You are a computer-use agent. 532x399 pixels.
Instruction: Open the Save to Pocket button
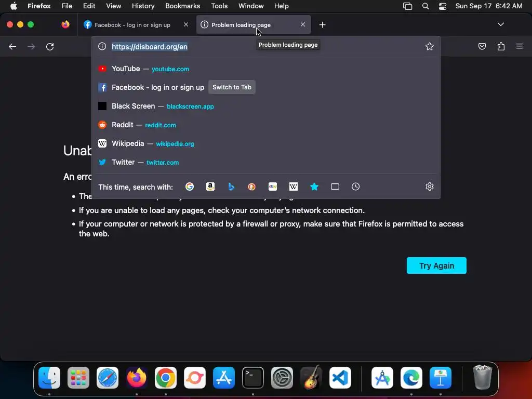point(482,46)
